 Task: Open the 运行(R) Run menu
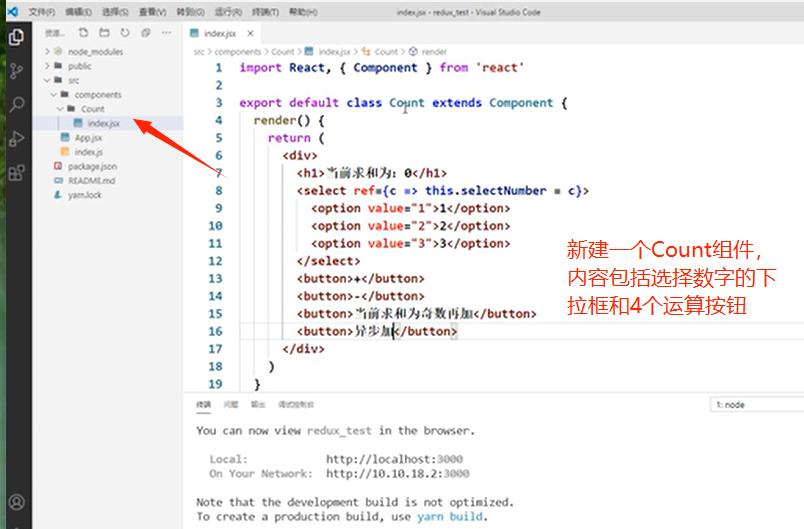coord(228,12)
